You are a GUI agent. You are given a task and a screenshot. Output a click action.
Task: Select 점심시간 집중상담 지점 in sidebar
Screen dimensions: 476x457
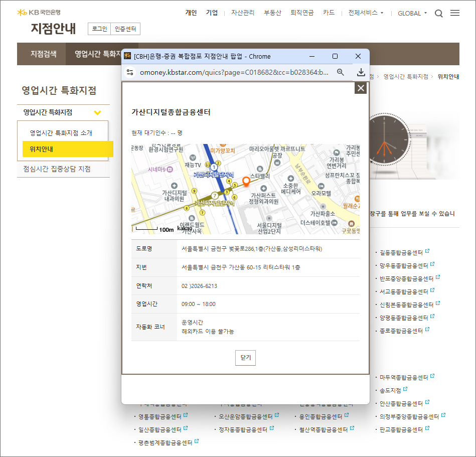tap(57, 169)
